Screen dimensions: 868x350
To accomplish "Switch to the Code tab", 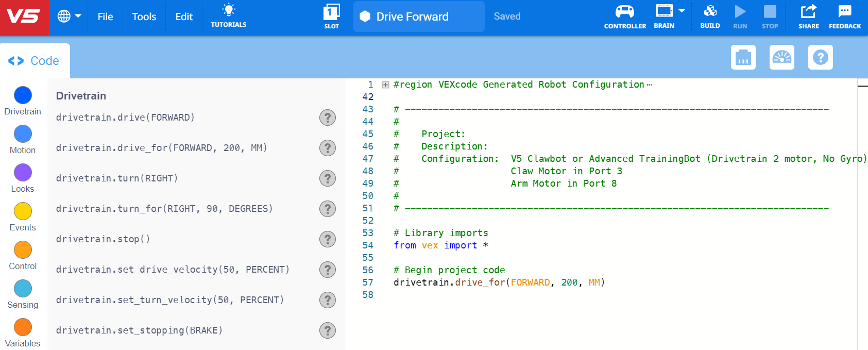I will (x=35, y=61).
